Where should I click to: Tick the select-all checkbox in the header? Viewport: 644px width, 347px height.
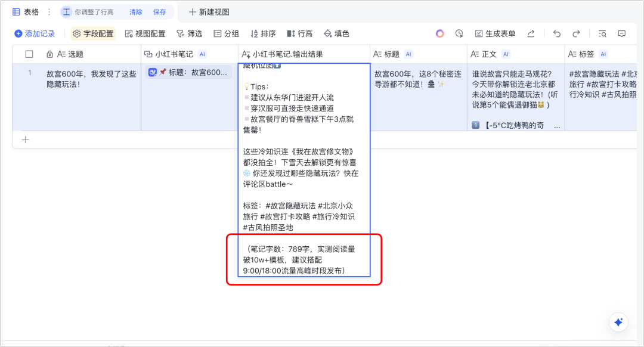coord(29,54)
